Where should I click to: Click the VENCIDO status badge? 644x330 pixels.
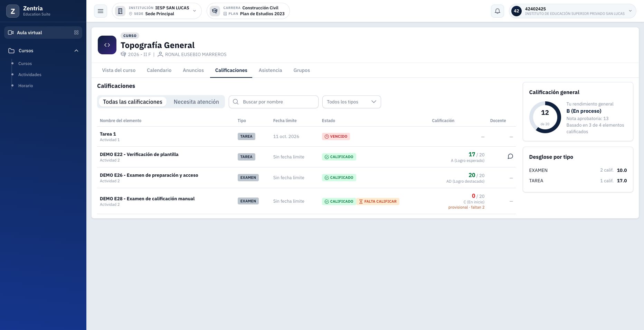coord(336,136)
